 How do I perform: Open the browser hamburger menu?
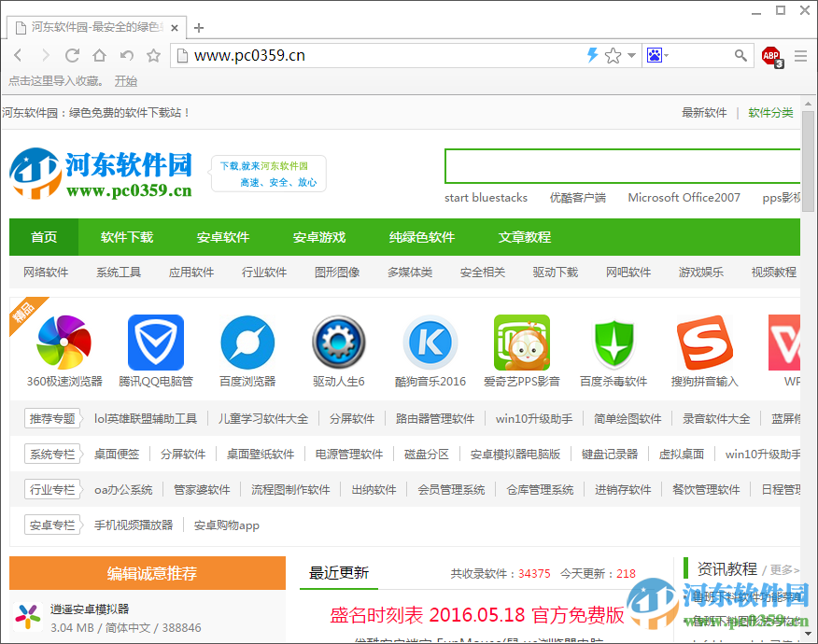pyautogui.click(x=802, y=55)
